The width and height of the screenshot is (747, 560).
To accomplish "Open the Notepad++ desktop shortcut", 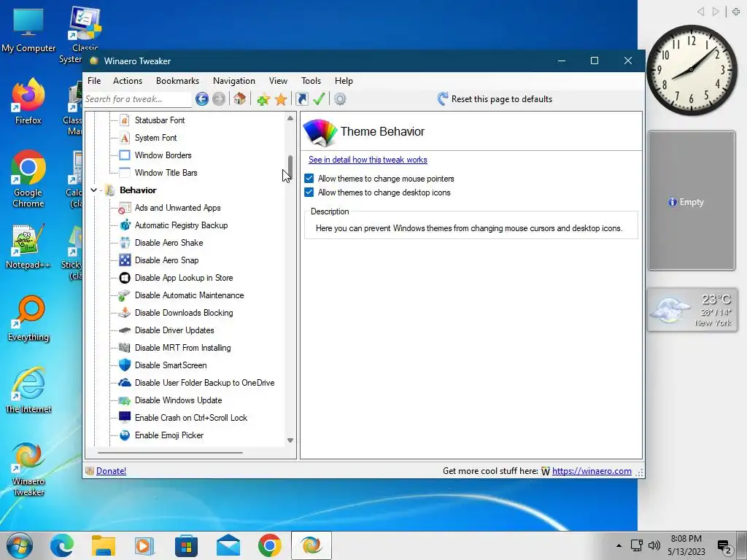I will pos(28,246).
